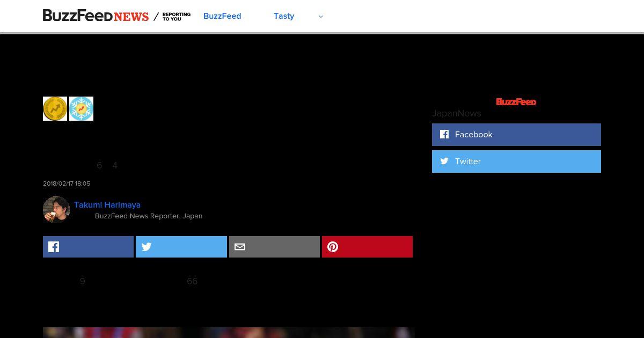Viewport: 644px width, 338px height.
Task: Click the red BuzzFeed sidebar logo
Action: pos(516,102)
